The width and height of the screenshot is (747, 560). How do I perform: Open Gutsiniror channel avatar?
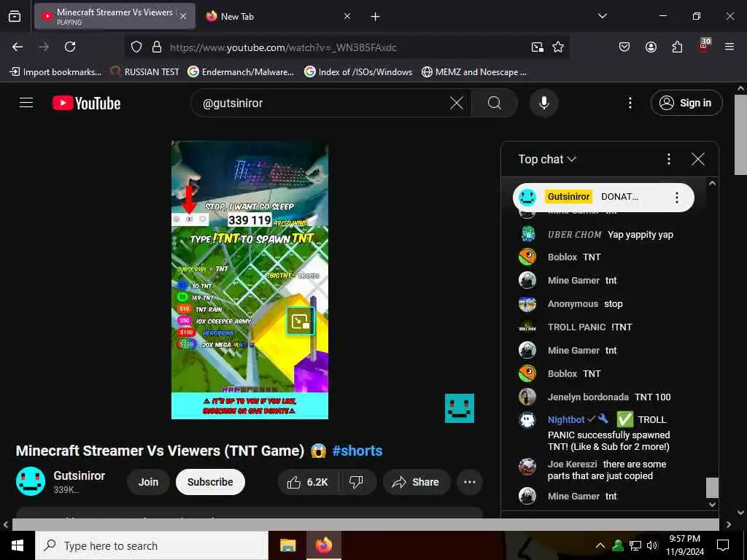pos(31,481)
